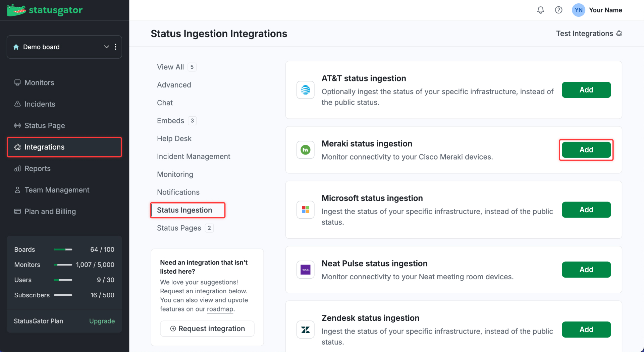Add the Neat Pulse status ingestion integration

click(x=586, y=270)
